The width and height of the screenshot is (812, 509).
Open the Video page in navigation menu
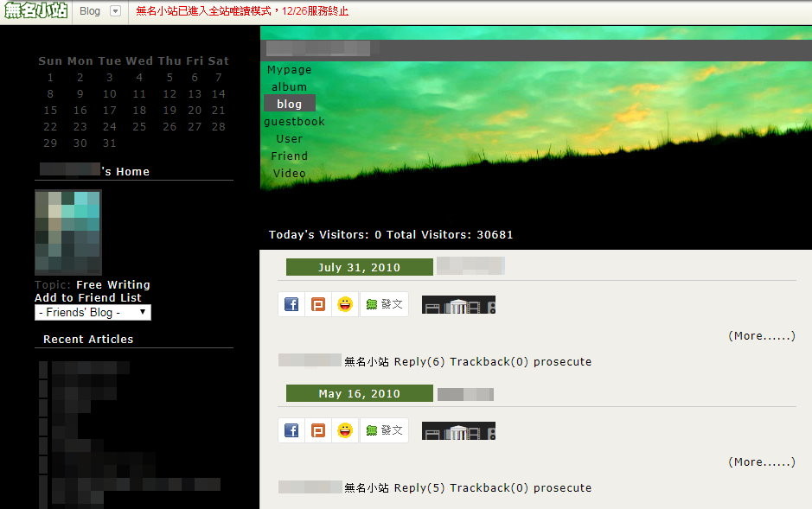click(289, 173)
